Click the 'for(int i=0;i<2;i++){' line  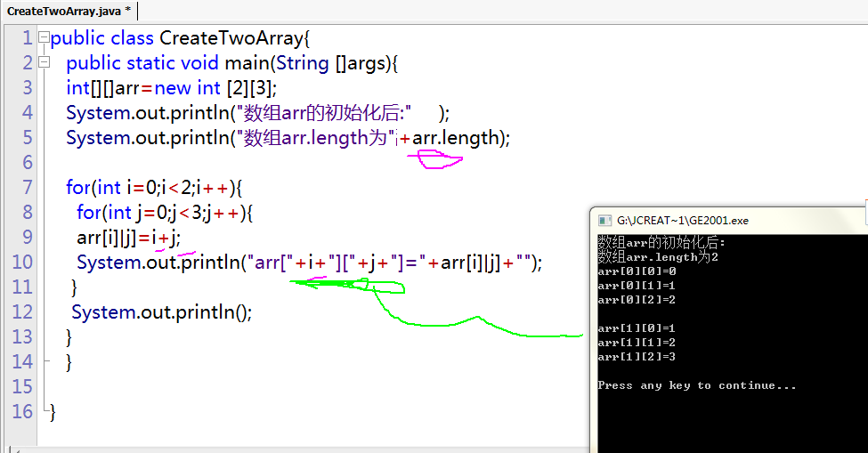[154, 188]
